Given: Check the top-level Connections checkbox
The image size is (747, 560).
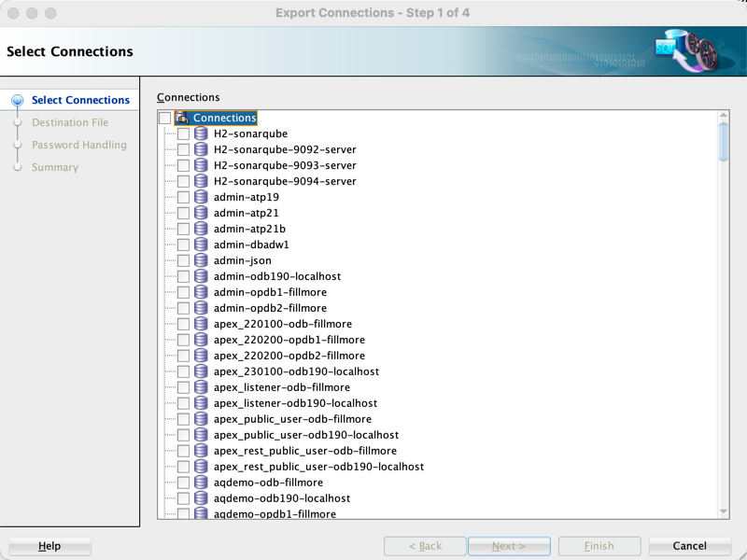Looking at the screenshot, I should tap(165, 118).
